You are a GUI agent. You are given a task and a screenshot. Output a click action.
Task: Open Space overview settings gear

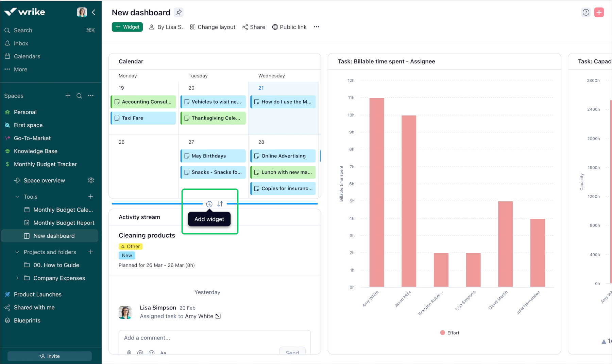[x=91, y=180]
